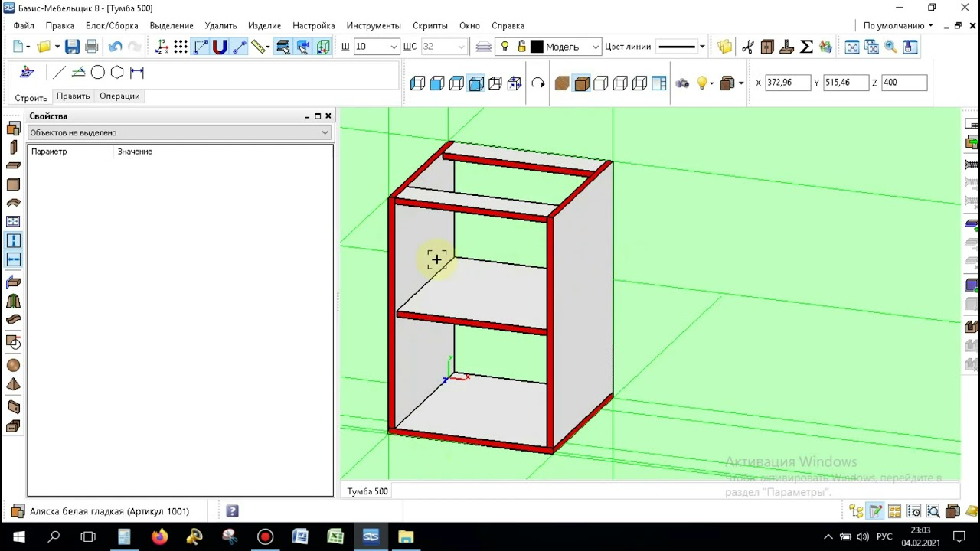Toggle the magnet snapping tool
This screenshot has height=551, width=980.
[x=220, y=47]
